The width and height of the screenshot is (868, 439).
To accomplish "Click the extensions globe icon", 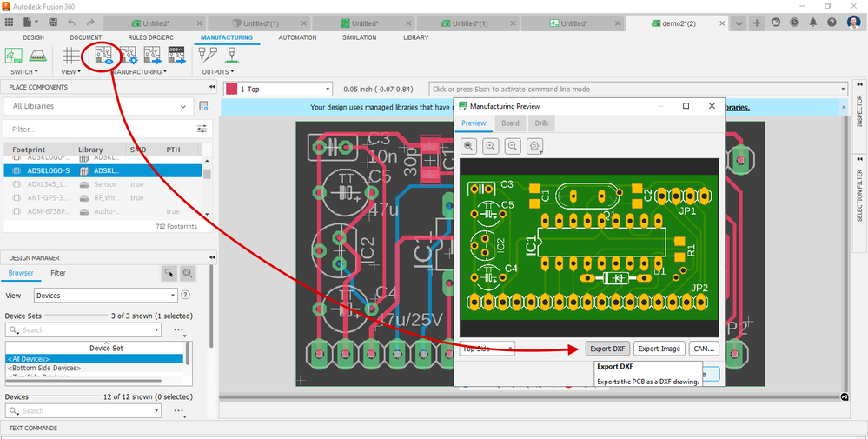I will tap(776, 23).
